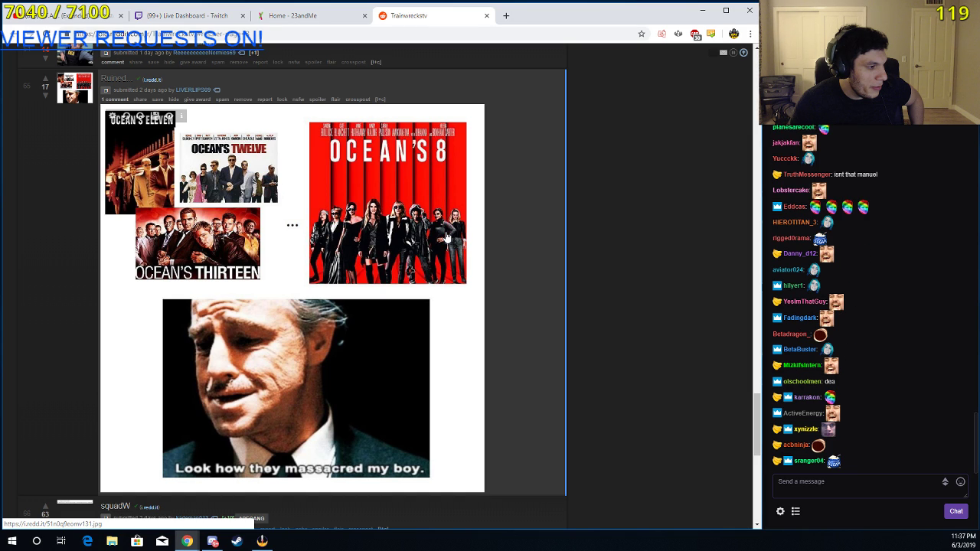Click the mail envelope icon on Reddit page
Screen dimensions: 980x551
click(724, 53)
